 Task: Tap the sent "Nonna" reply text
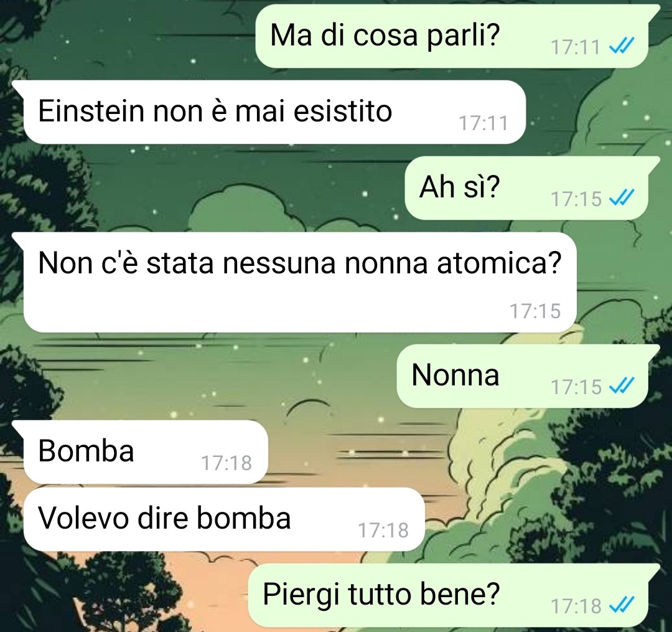(x=455, y=375)
